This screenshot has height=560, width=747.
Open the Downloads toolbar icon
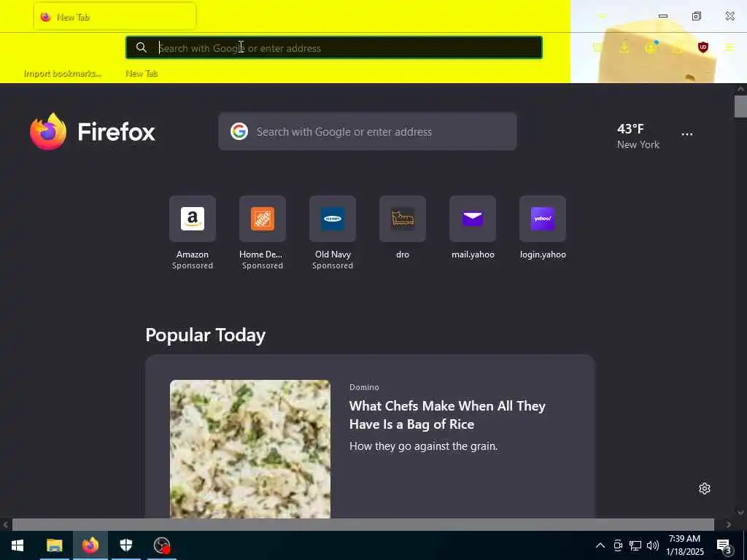pos(624,47)
